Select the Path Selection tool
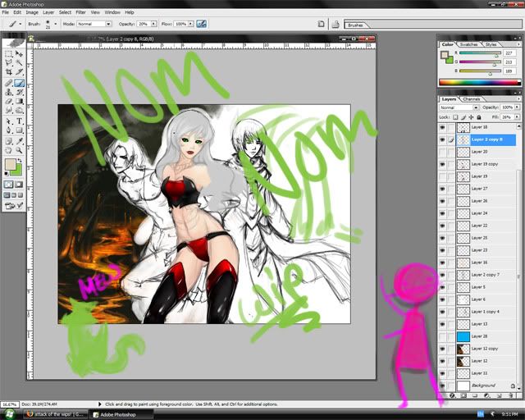This screenshot has width=525, height=420. 9,121
